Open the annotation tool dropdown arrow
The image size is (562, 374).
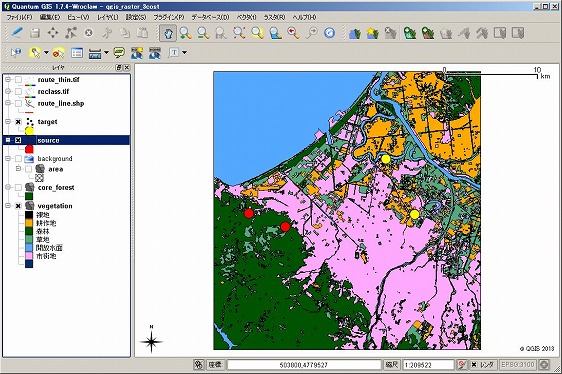tap(185, 53)
